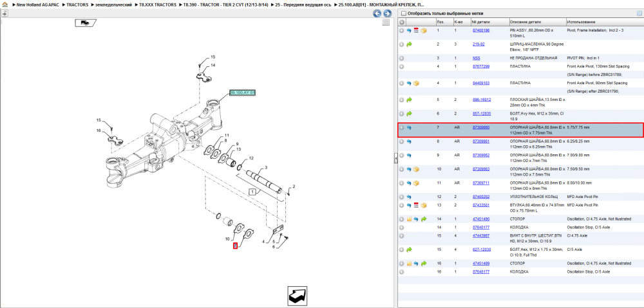
Task: Click the previous illustration arrow button
Action: click(x=377, y=14)
